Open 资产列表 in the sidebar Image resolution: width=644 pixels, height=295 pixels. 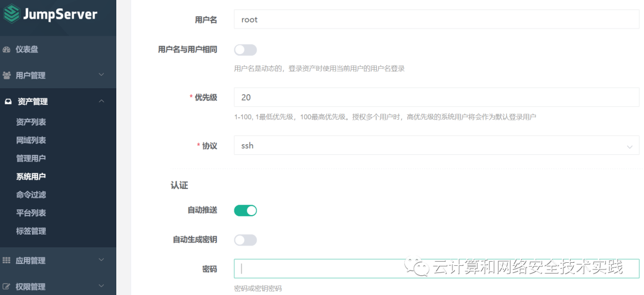point(31,122)
